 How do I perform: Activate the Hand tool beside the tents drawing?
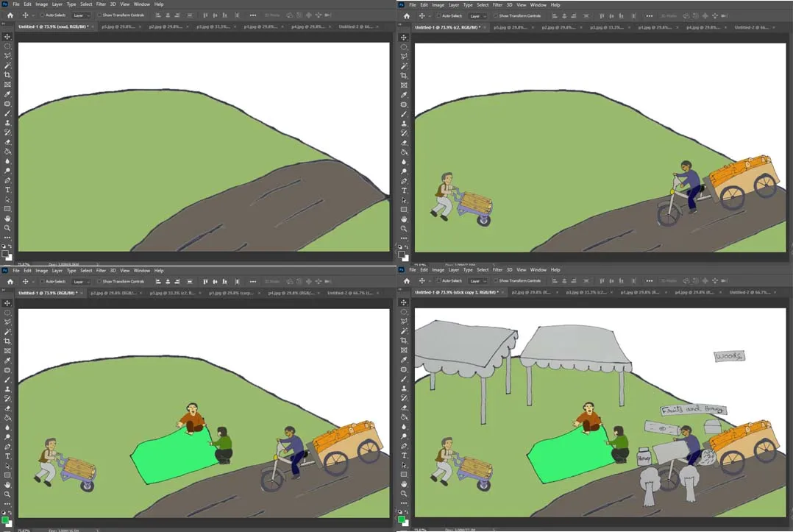point(404,484)
